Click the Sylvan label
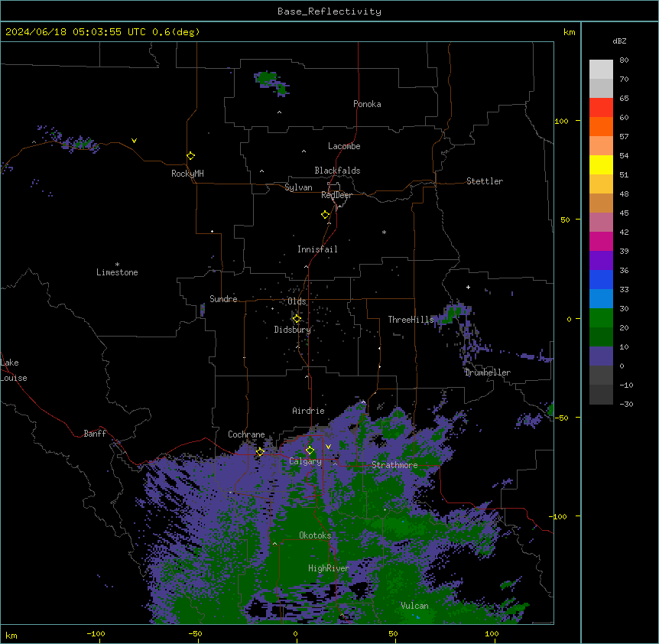 [298, 187]
